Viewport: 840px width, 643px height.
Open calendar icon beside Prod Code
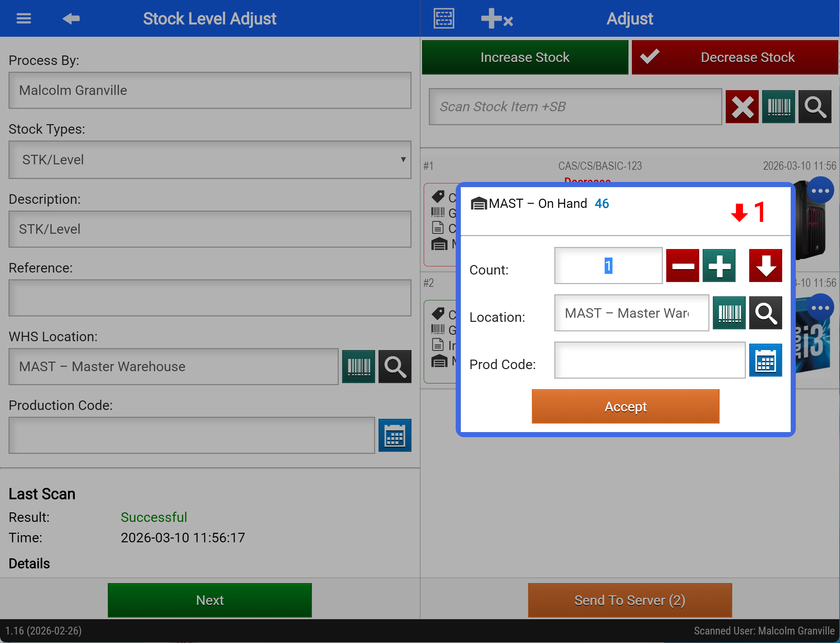(x=765, y=360)
